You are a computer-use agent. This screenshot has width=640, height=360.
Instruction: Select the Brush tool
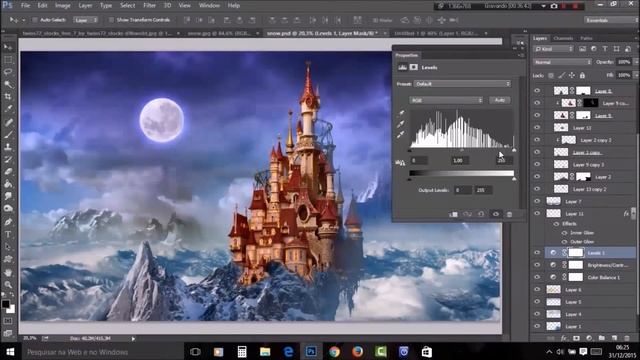click(8, 134)
